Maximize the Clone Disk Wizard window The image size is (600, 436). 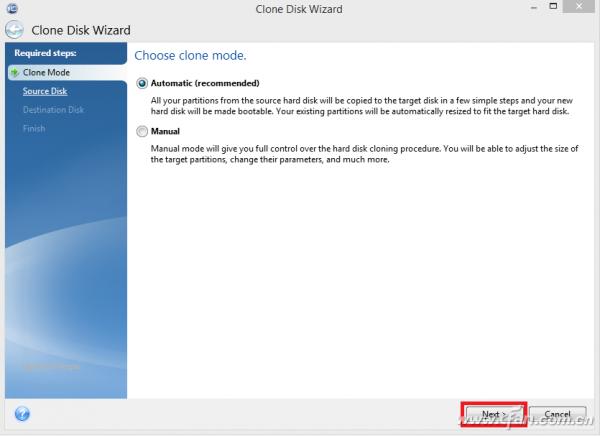pyautogui.click(x=553, y=6)
